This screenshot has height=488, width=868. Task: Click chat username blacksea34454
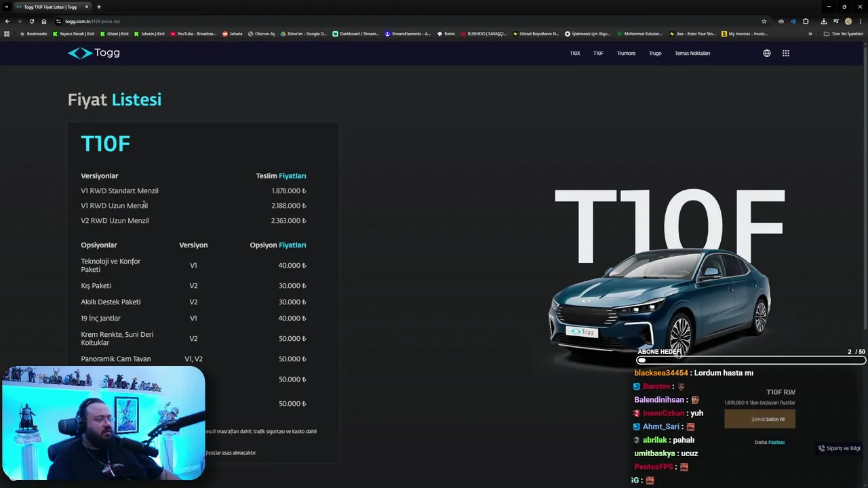point(661,373)
